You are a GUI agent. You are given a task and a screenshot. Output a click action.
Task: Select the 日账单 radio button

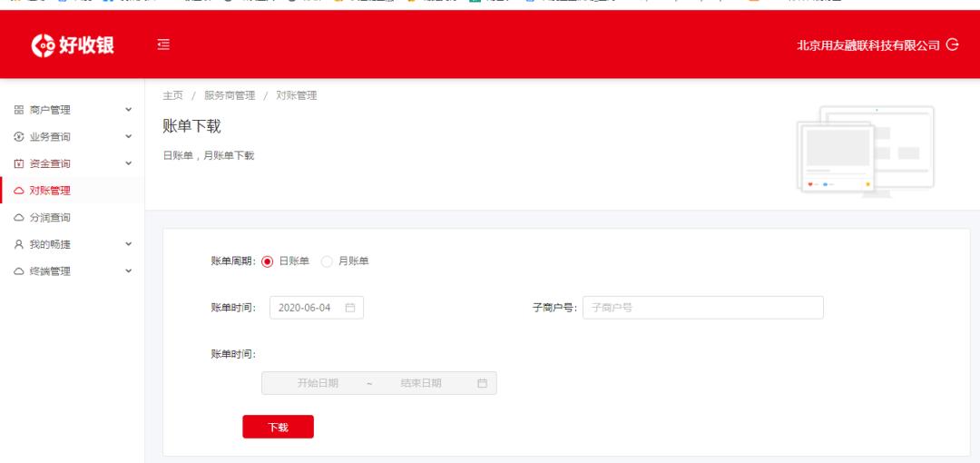[x=268, y=261]
